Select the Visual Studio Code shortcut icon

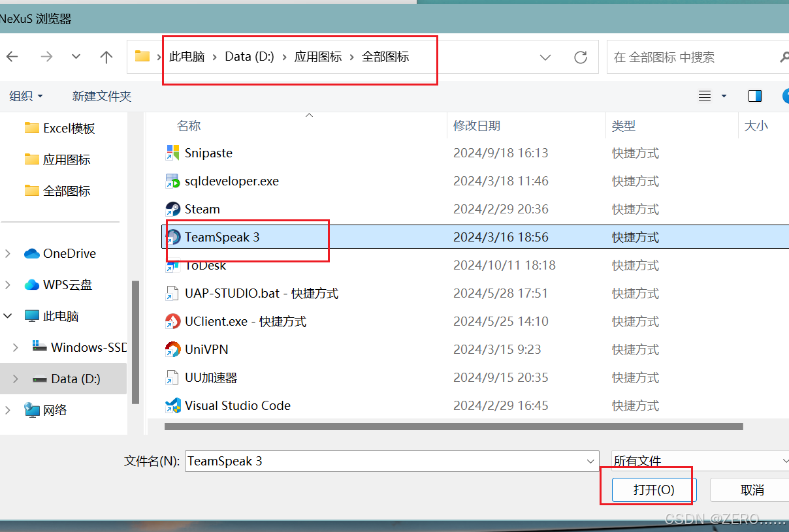pyautogui.click(x=172, y=406)
